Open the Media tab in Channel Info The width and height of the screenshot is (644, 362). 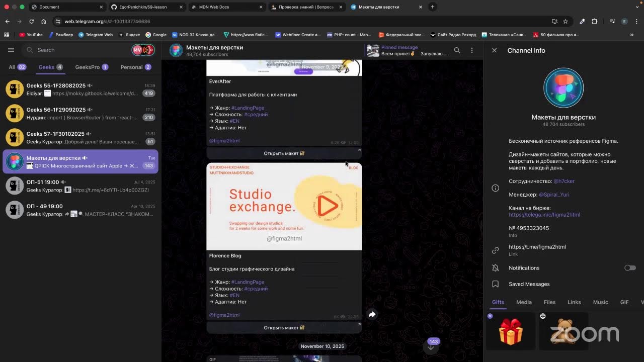tap(524, 302)
